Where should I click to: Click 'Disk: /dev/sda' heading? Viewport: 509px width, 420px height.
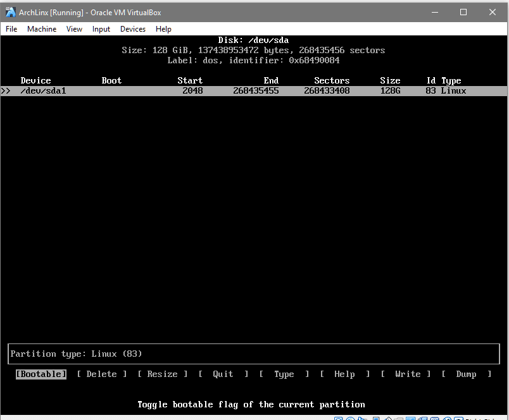(253, 40)
